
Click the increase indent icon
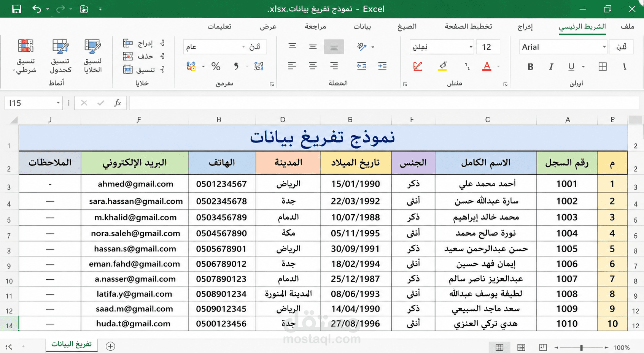(382, 66)
